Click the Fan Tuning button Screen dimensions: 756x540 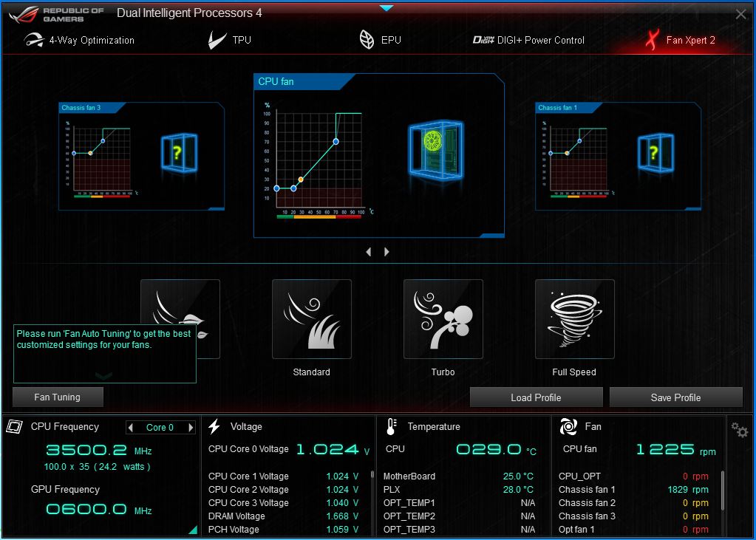coord(58,397)
